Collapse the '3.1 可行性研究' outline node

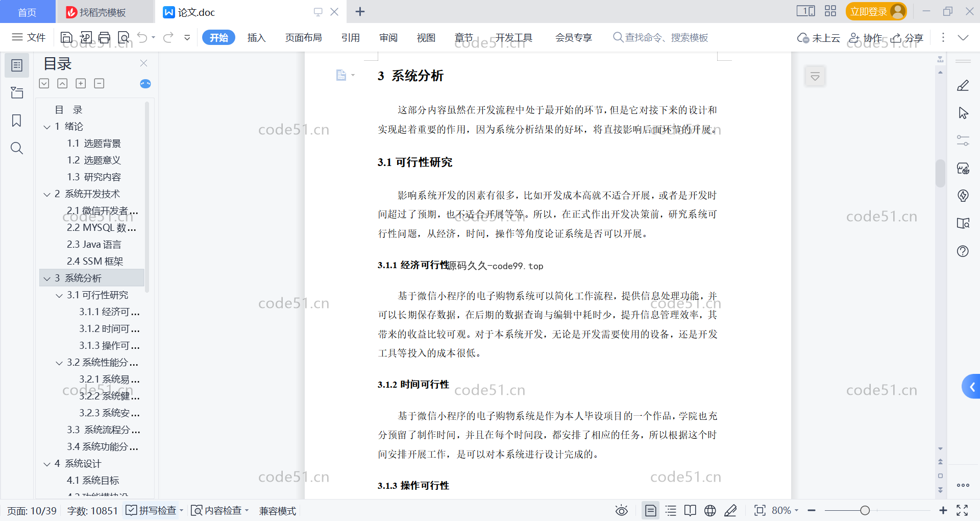(x=59, y=295)
